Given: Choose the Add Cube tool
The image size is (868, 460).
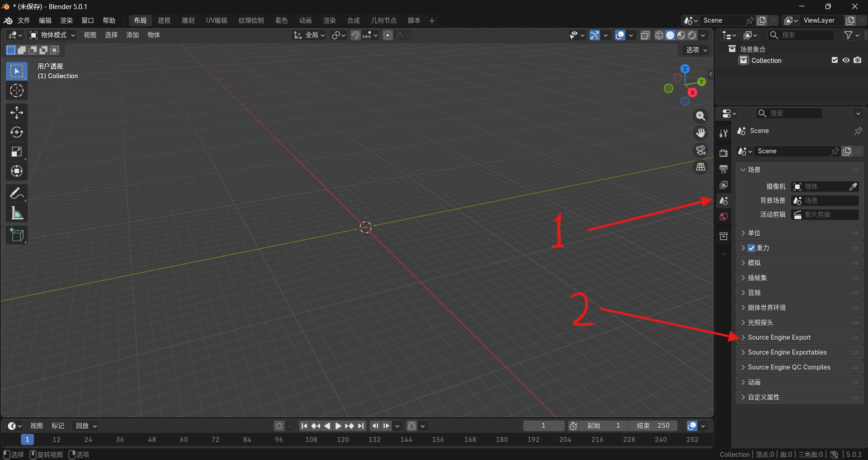Looking at the screenshot, I should tap(17, 235).
